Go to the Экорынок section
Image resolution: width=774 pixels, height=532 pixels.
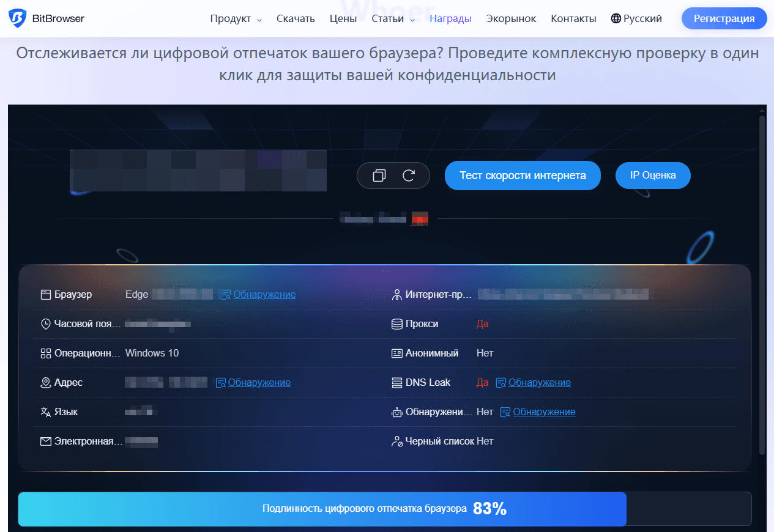point(511,18)
